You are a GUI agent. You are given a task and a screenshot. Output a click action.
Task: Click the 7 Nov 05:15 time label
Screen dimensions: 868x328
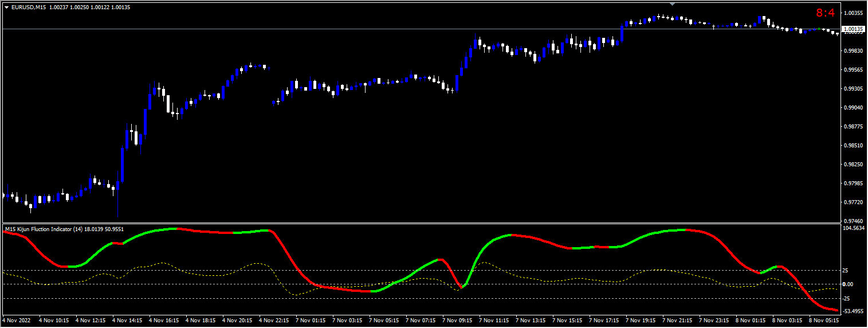coord(385,321)
